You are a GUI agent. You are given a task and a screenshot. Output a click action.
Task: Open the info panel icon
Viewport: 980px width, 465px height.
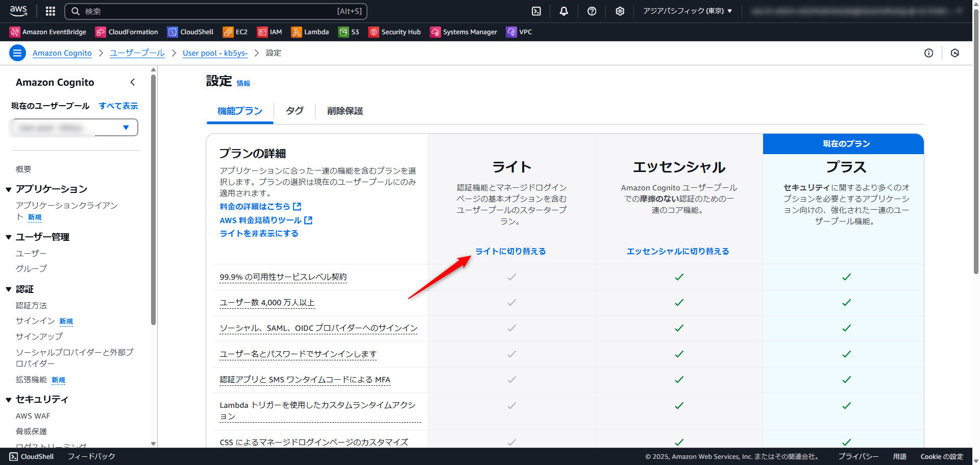pos(928,53)
